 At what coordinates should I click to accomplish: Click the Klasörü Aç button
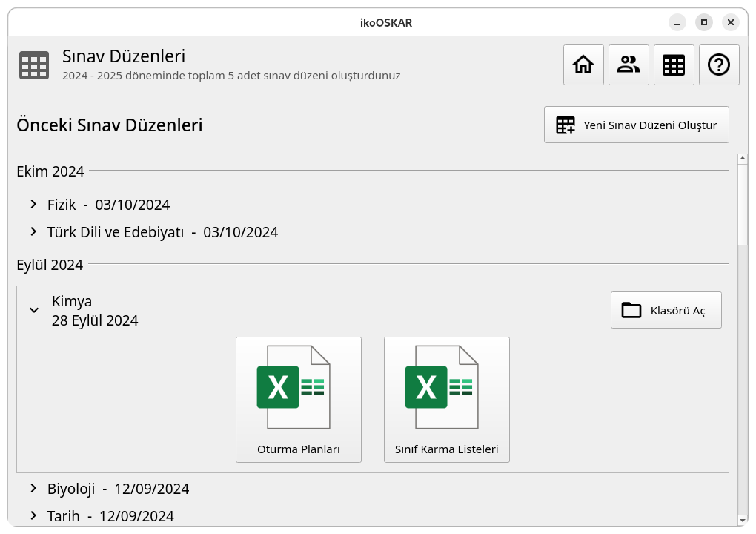click(x=666, y=310)
